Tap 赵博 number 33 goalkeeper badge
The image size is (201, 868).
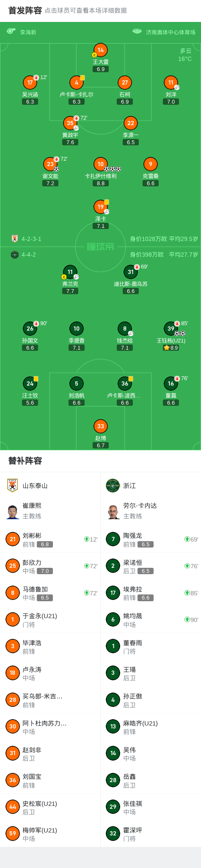[101, 426]
